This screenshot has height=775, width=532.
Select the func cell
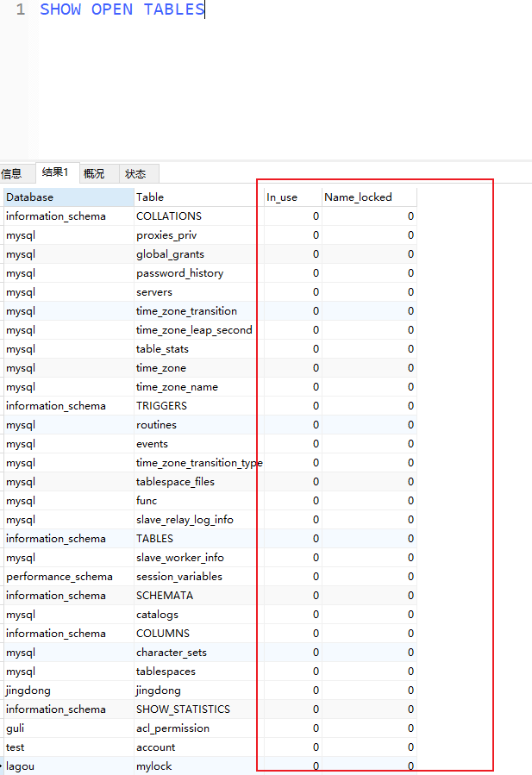click(x=199, y=501)
